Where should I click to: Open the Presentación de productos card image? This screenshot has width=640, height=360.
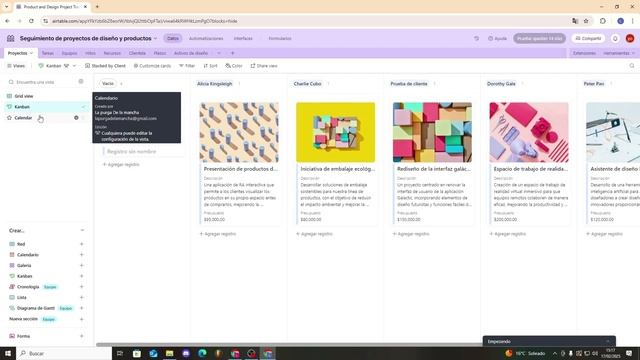click(x=239, y=132)
